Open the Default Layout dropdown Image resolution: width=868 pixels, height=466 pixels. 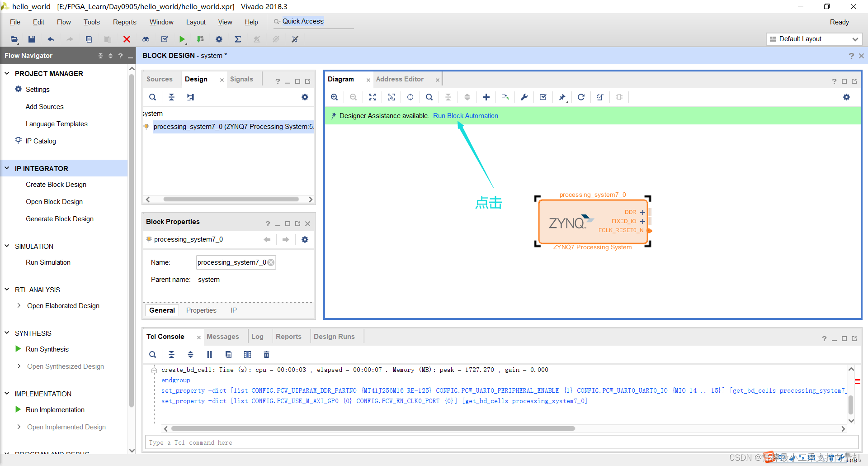click(x=814, y=39)
